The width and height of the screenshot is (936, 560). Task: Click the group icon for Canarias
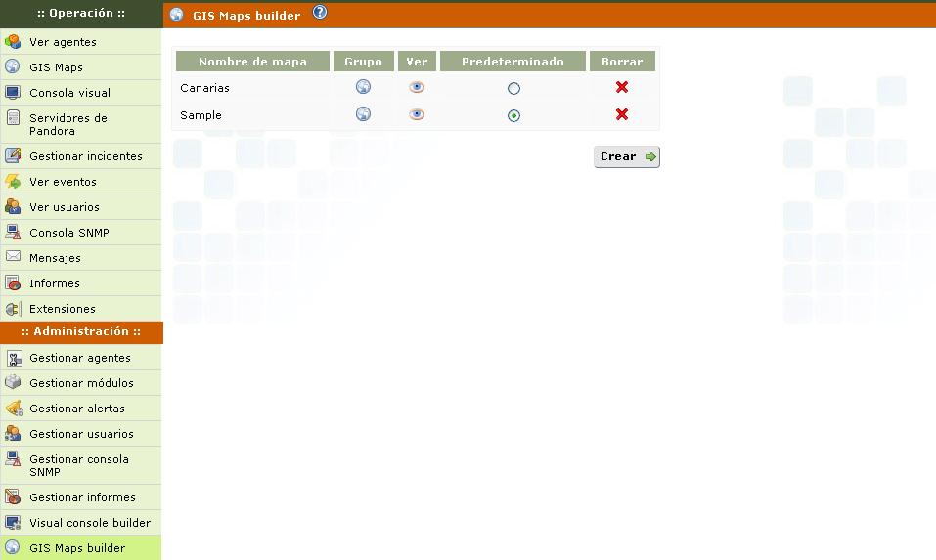[363, 87]
